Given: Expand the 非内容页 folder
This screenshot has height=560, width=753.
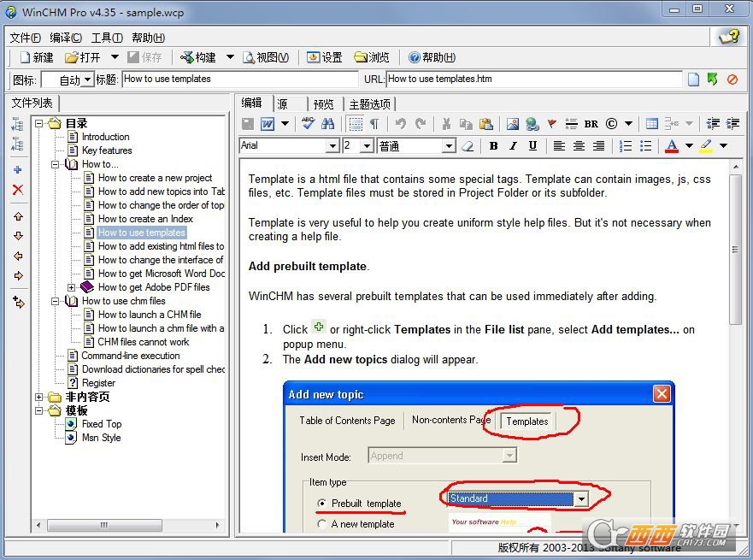Looking at the screenshot, I should coord(39,398).
